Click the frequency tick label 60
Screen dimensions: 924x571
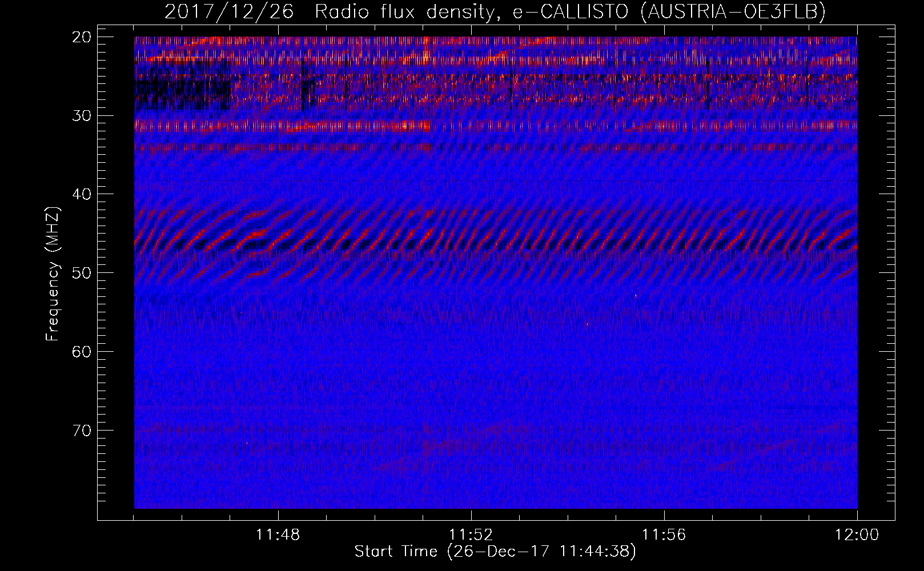(82, 351)
